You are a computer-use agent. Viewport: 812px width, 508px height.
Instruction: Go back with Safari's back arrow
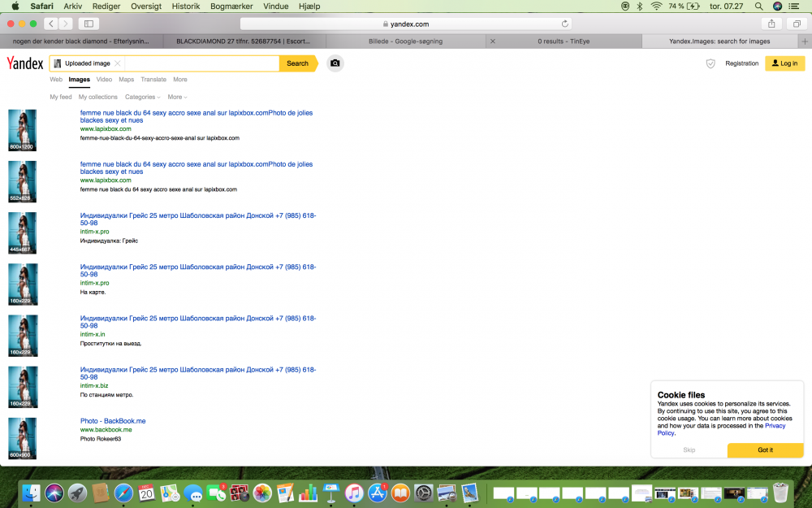(50, 24)
